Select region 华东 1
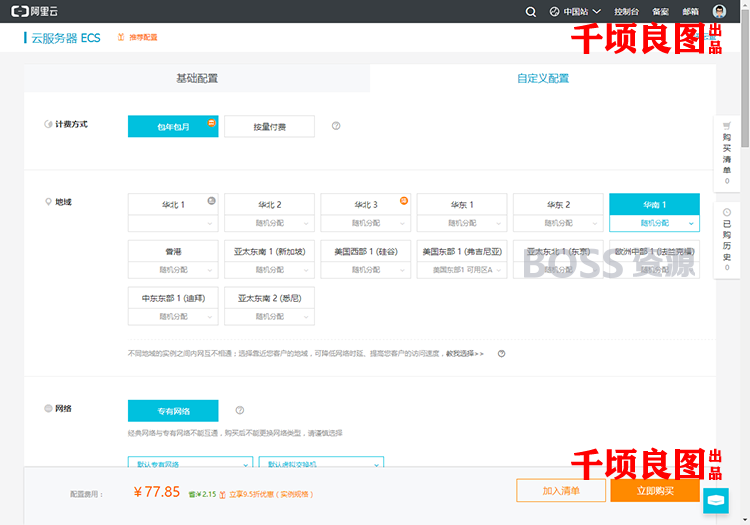Viewport: 750px width, 525px height. (462, 205)
